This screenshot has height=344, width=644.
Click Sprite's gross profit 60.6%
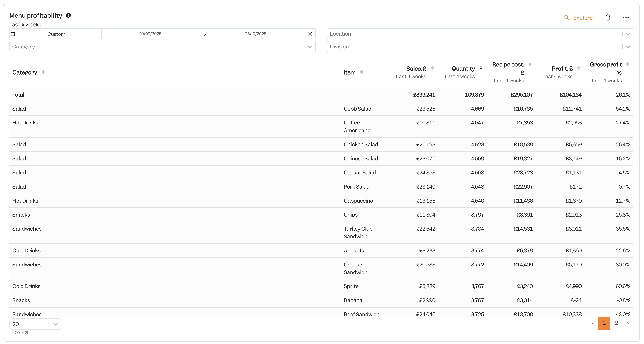tap(623, 286)
